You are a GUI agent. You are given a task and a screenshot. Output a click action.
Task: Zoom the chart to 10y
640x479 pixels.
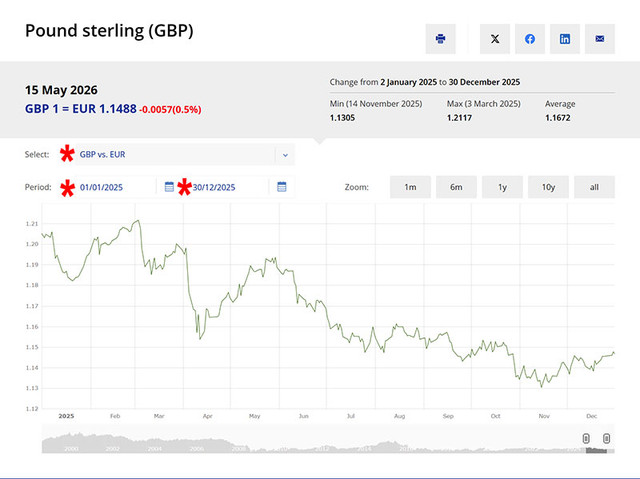[548, 187]
